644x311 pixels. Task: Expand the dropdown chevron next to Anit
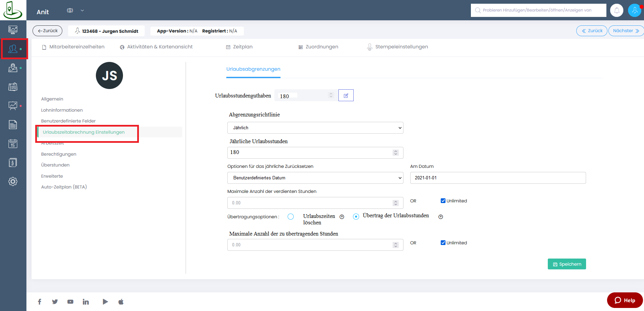(x=82, y=10)
